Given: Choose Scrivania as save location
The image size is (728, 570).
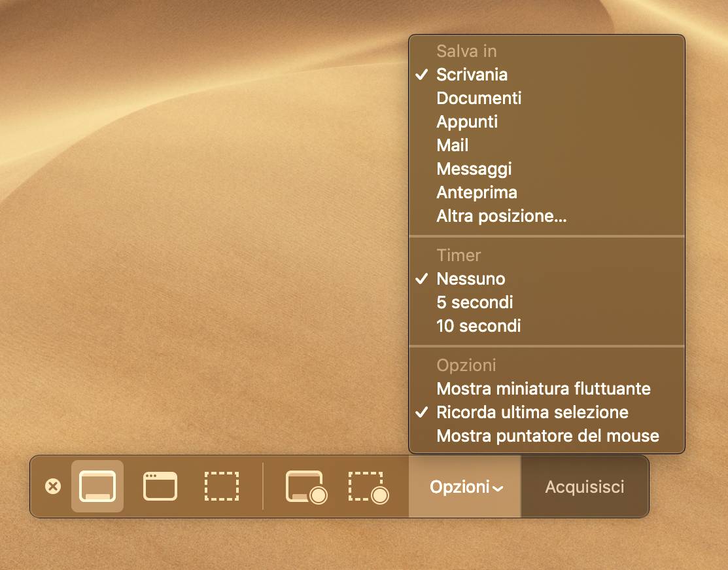Looking at the screenshot, I should 546,75.
